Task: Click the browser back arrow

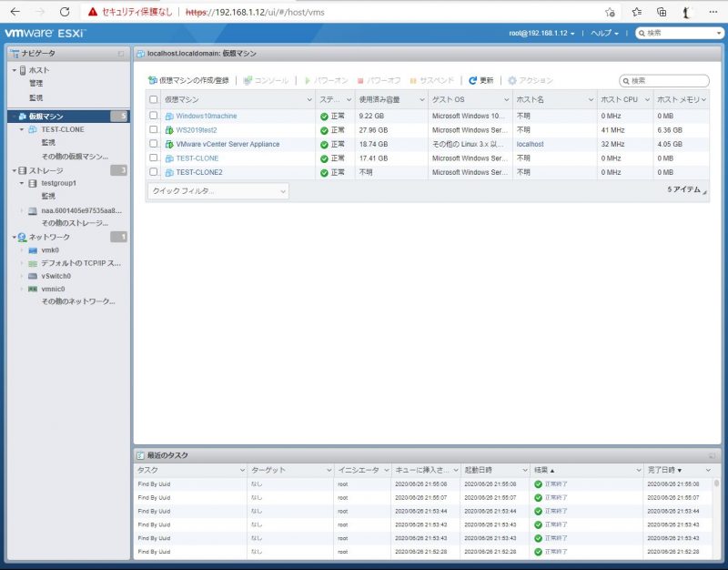Action: click(15, 12)
